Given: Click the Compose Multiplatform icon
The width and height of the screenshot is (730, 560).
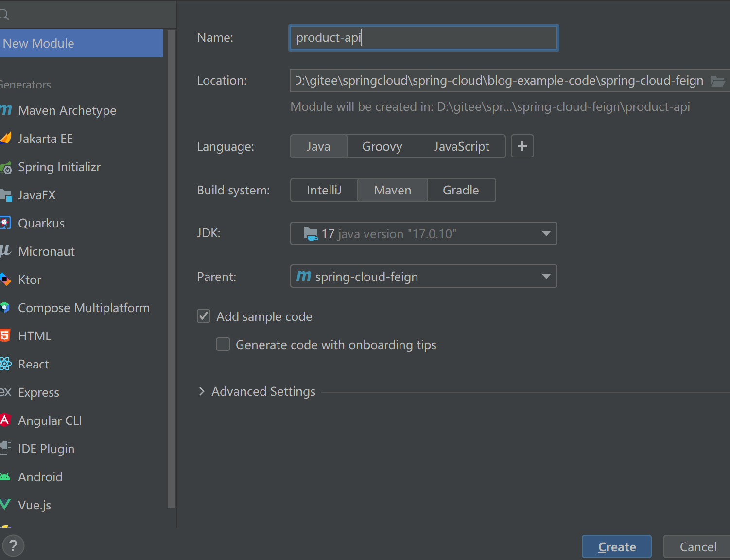Looking at the screenshot, I should pos(5,307).
